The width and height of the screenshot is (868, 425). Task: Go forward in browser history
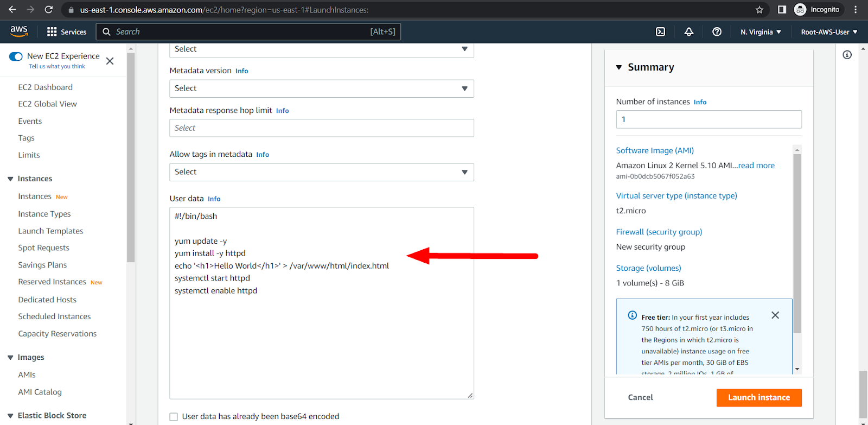[x=30, y=10]
